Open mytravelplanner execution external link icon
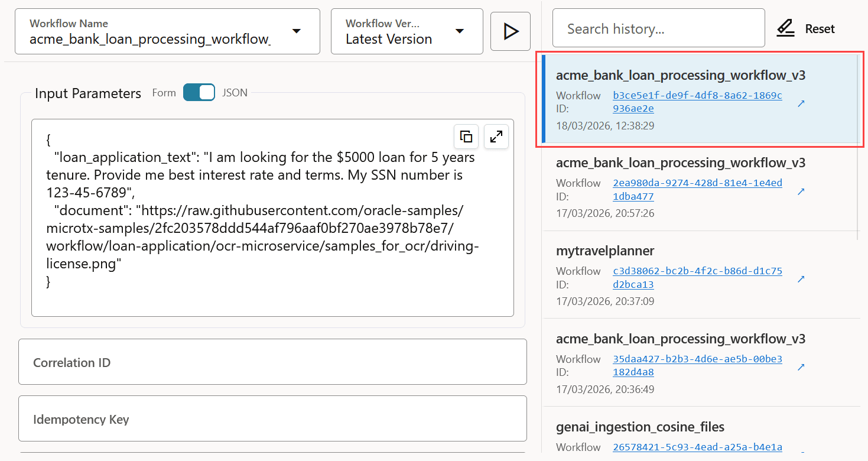868x461 pixels. tap(801, 279)
